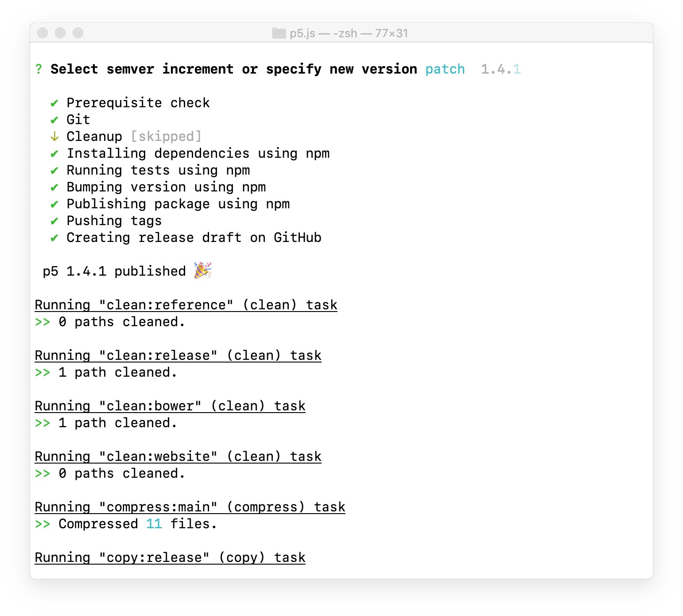Click the window title text p5.js — -zsh

(323, 33)
